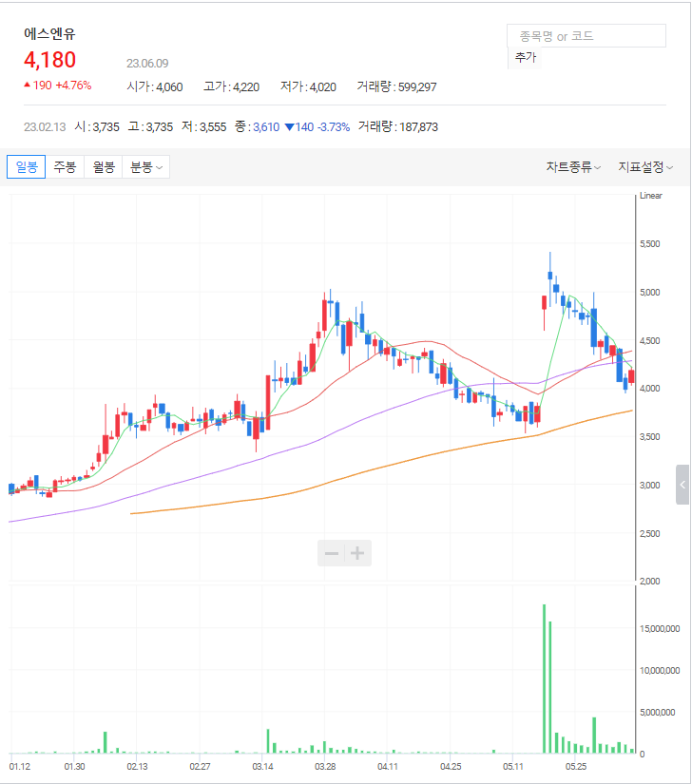The height and width of the screenshot is (784, 692).
Task: Zoom in the chart with plus button
Action: (x=357, y=553)
